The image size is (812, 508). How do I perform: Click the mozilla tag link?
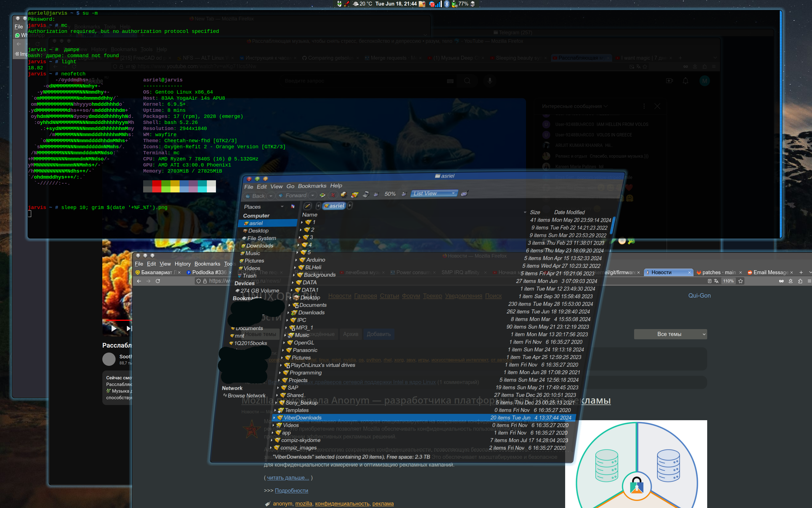coord(304,504)
